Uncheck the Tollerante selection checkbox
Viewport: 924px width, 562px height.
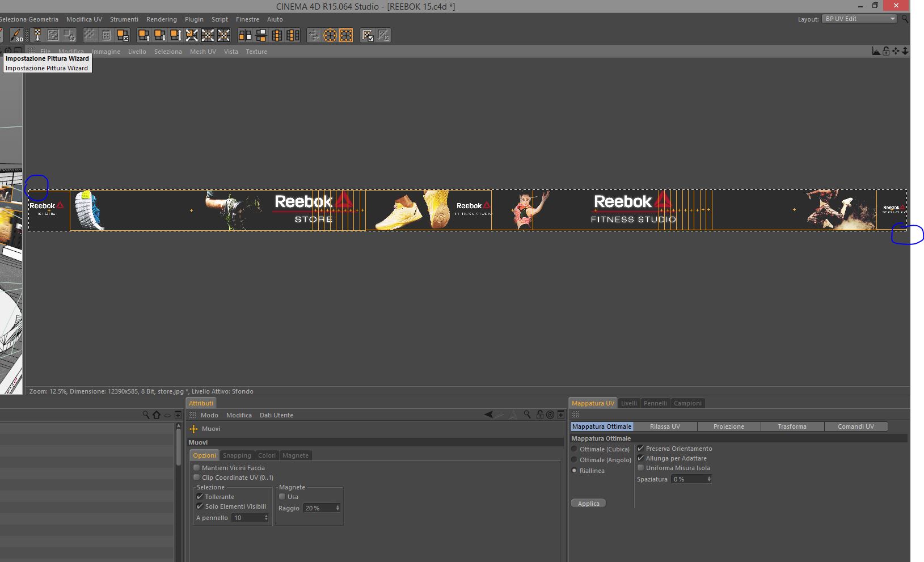200,497
